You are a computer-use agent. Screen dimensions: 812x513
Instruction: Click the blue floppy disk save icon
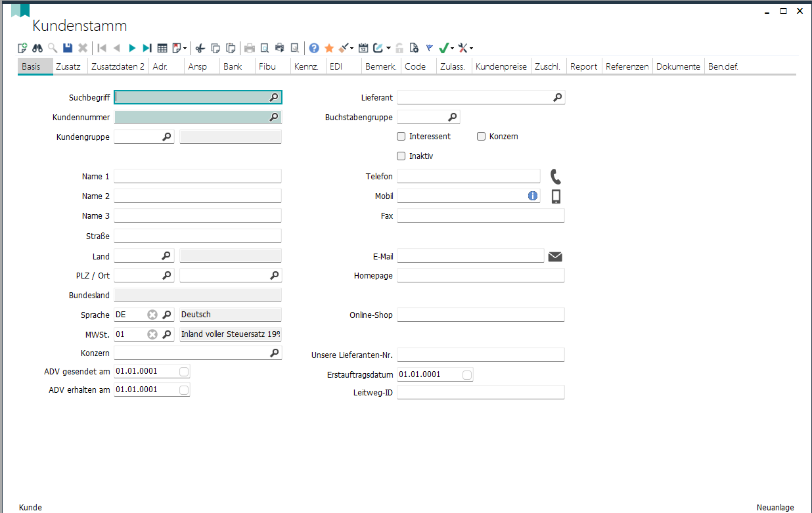tap(68, 48)
